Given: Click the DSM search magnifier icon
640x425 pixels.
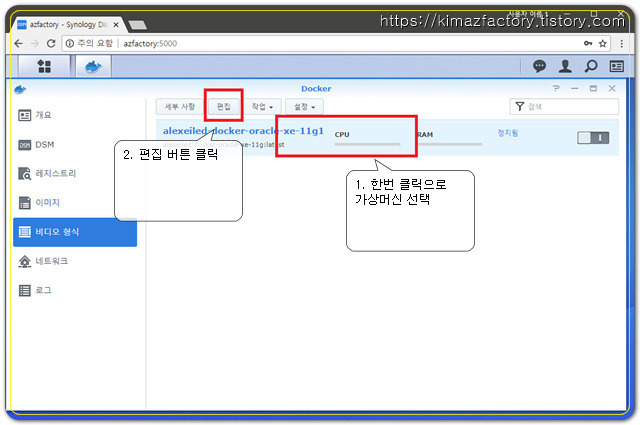Looking at the screenshot, I should pyautogui.click(x=591, y=66).
